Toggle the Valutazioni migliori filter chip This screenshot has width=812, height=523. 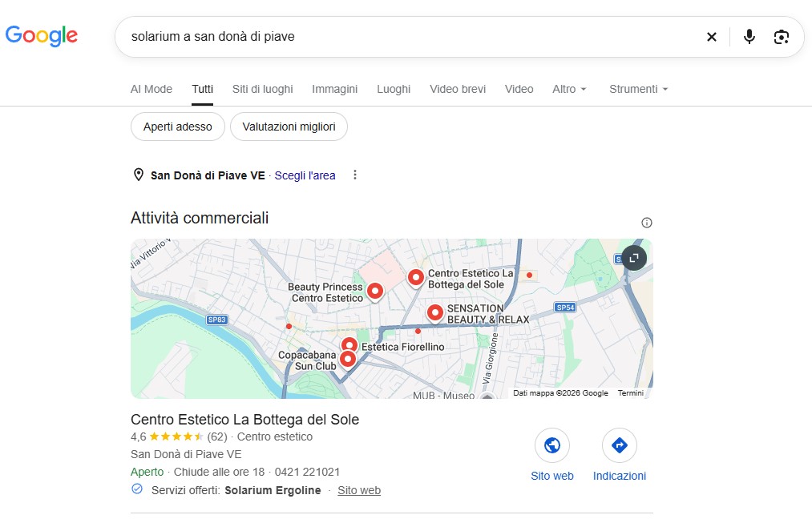click(289, 127)
